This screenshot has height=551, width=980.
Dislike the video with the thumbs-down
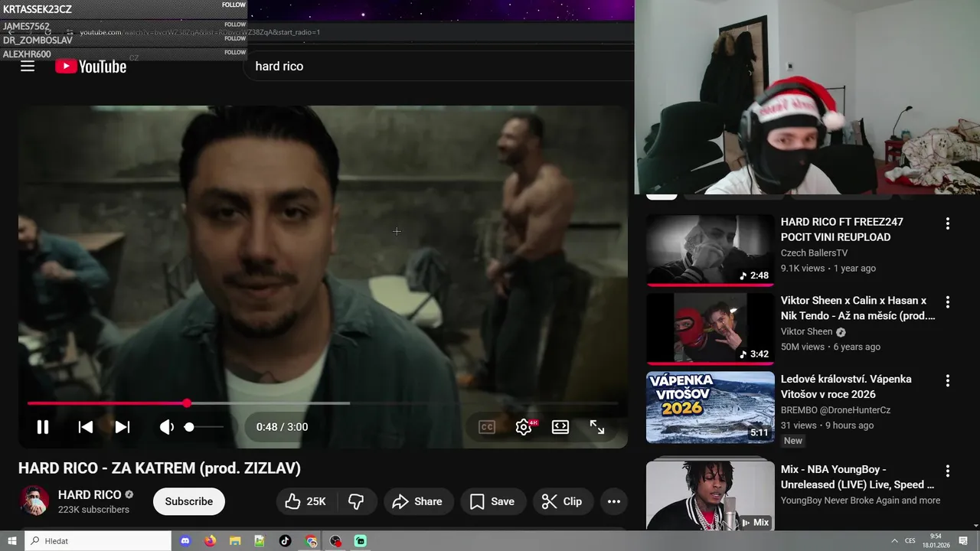point(356,501)
